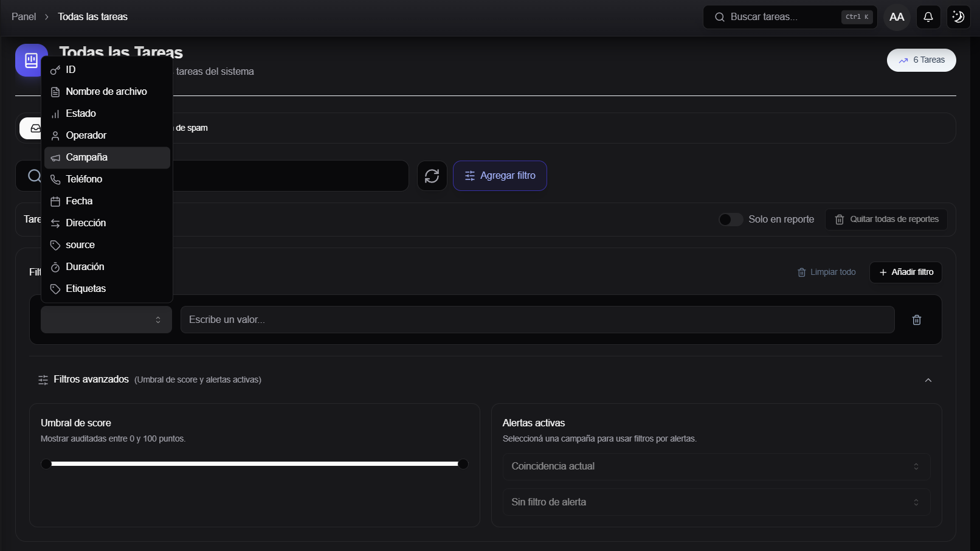Open the Coincidencia actual dropdown
Viewport: 980px width, 551px height.
[716, 466]
